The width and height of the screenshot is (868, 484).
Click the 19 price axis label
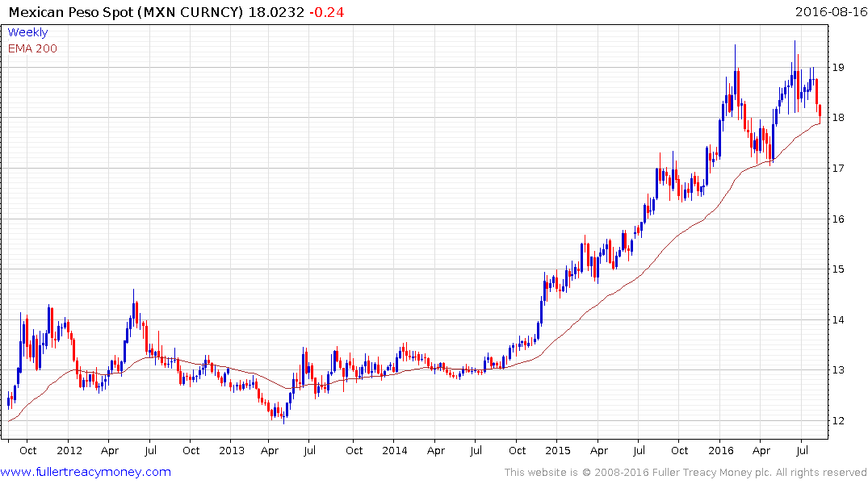pyautogui.click(x=838, y=68)
